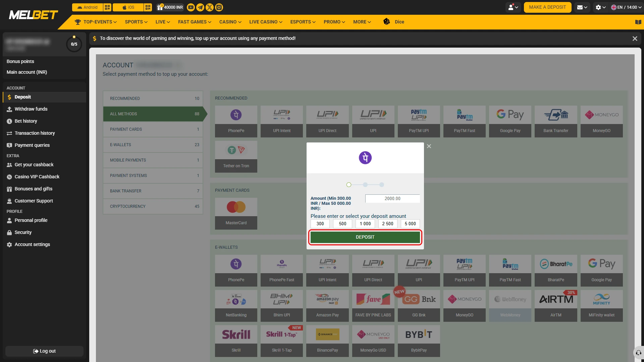The height and width of the screenshot is (362, 644).
Task: Click the green DEPOSIT button
Action: pyautogui.click(x=365, y=237)
